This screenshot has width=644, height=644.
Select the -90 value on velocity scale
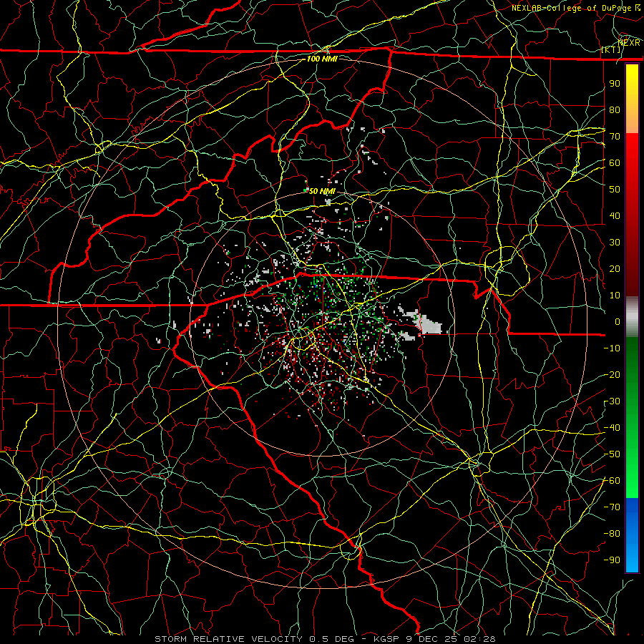pos(612,560)
